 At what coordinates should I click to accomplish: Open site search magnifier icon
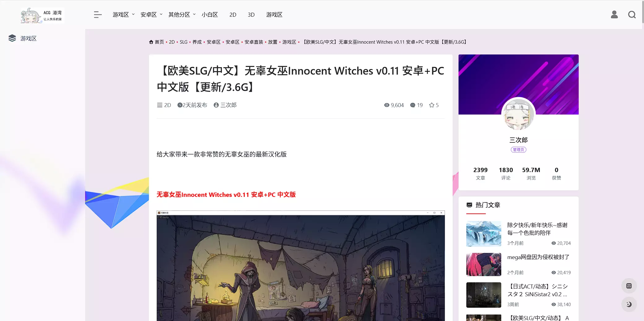pos(632,15)
